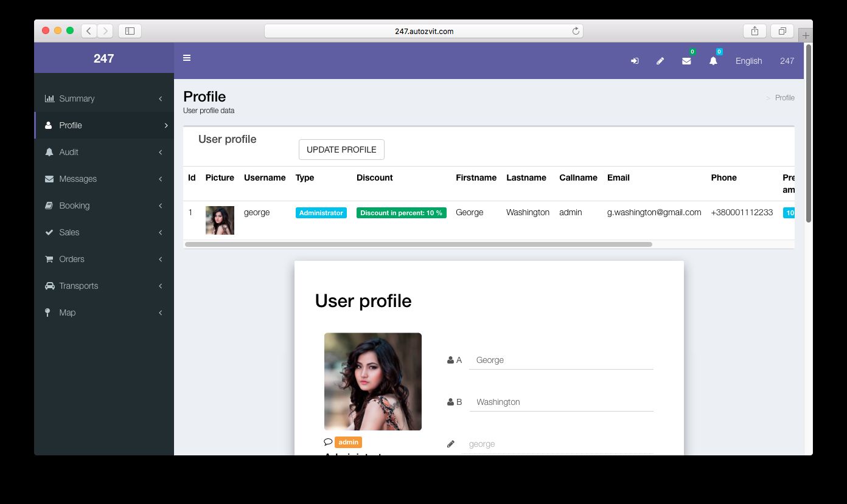
Task: Click the 247 user link in header
Action: [x=787, y=61]
